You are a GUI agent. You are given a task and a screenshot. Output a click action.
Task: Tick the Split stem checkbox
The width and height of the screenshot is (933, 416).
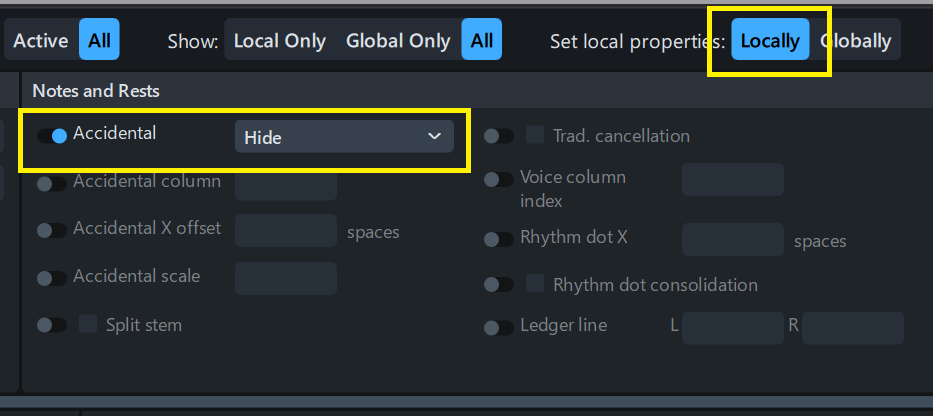click(89, 324)
